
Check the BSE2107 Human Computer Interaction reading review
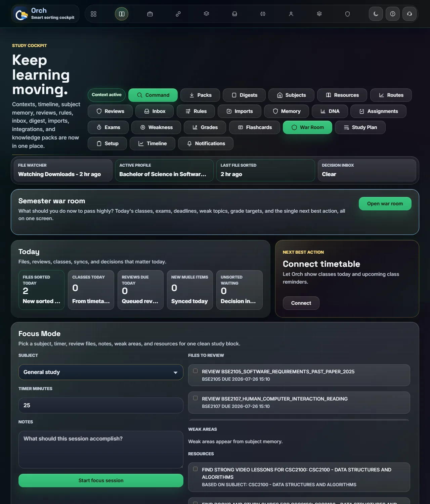tap(195, 398)
